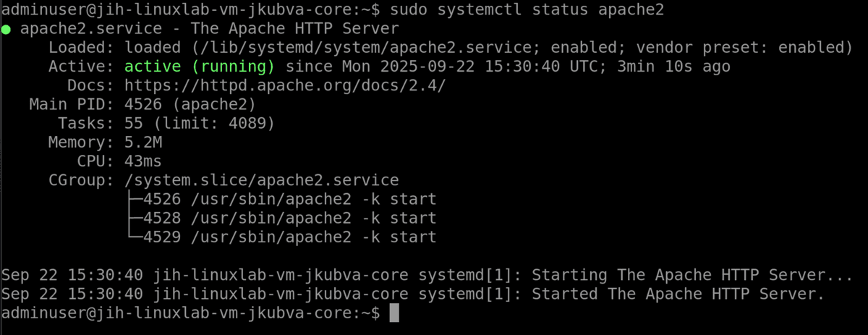
Task: Click the CPU value 43ms
Action: click(143, 161)
